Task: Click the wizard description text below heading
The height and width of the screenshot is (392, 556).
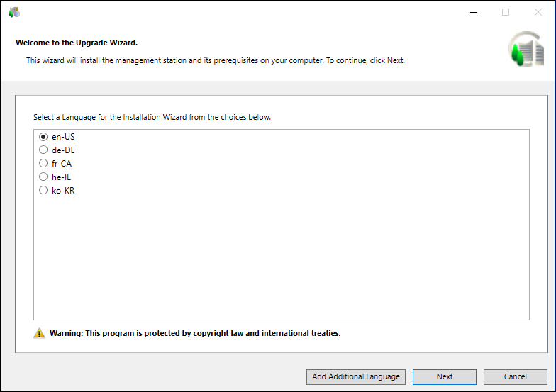Action: 216,61
